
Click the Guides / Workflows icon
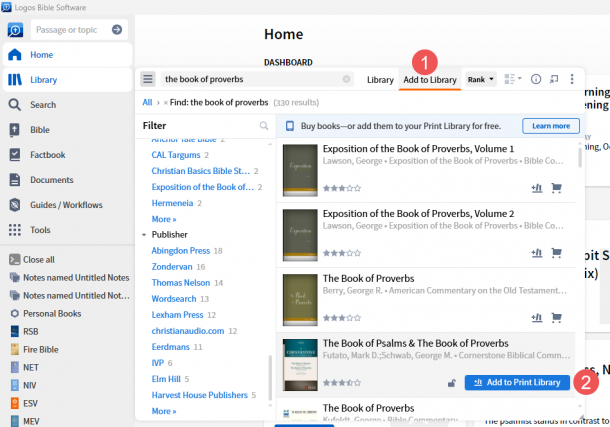(x=15, y=205)
